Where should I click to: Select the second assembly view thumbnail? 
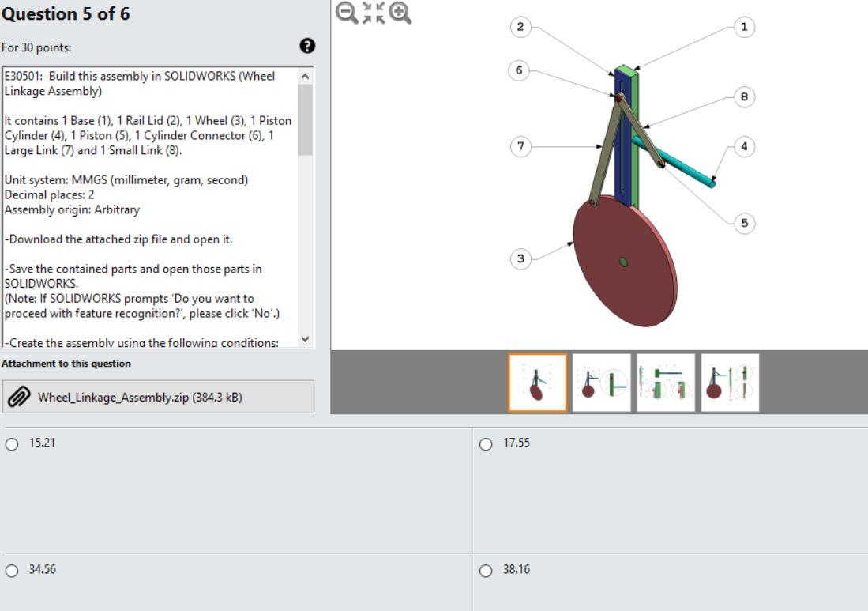click(602, 383)
